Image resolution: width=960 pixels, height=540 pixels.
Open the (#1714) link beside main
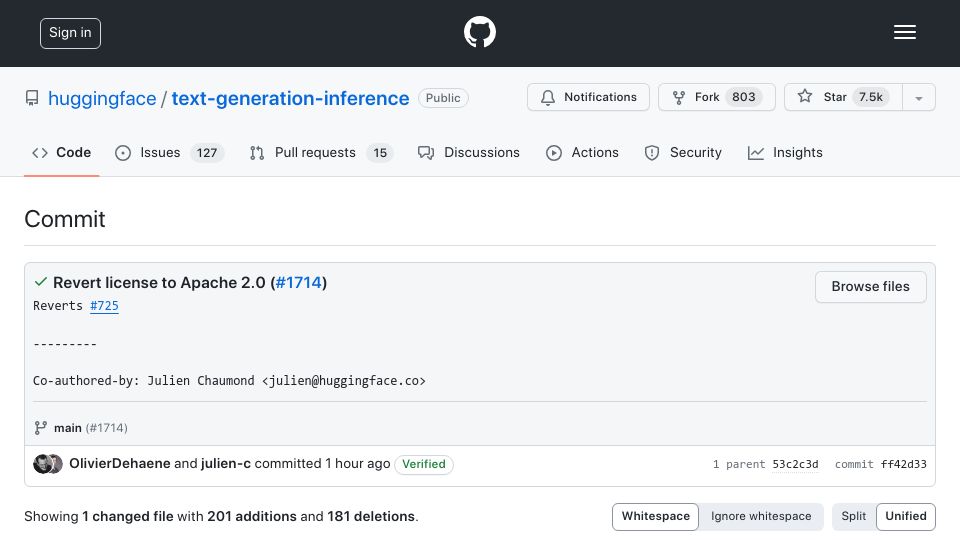click(x=107, y=427)
